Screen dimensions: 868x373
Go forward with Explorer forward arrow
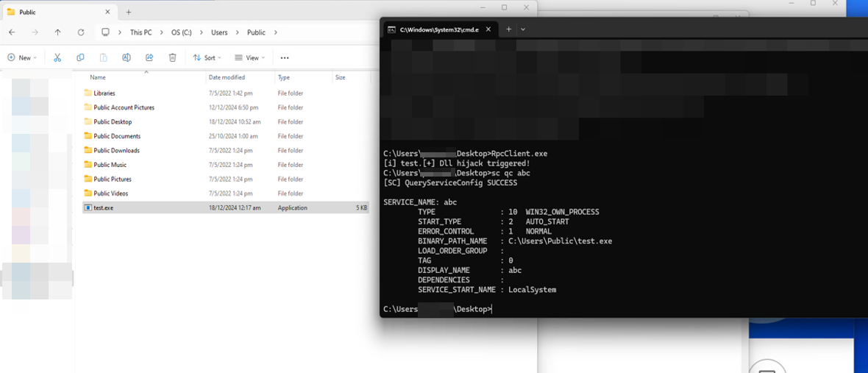pos(35,32)
